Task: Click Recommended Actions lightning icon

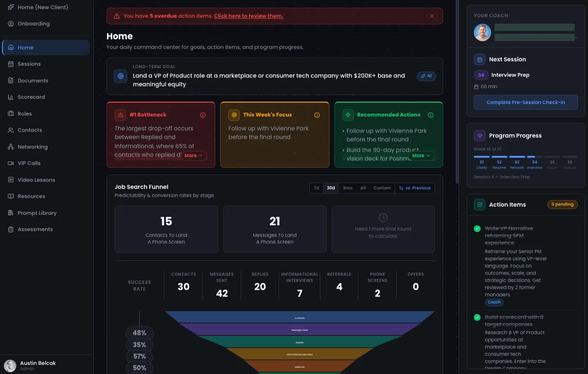Action: coord(348,115)
